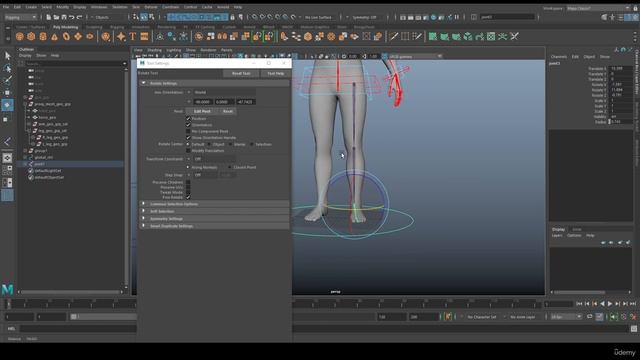640x360 pixels.
Task: Click the Maya logo in the lower left
Action: point(7,290)
